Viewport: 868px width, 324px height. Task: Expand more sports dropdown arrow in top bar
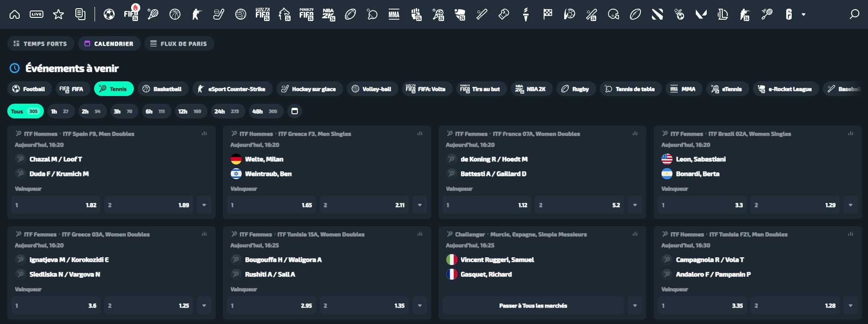(804, 15)
